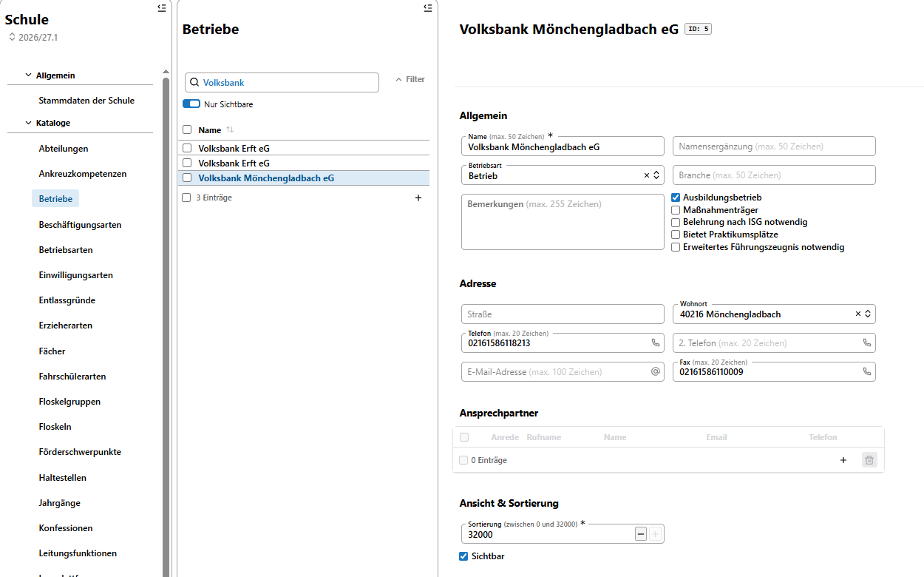Open the Floskelgruppen entry
The image size is (924, 577).
pyautogui.click(x=69, y=402)
